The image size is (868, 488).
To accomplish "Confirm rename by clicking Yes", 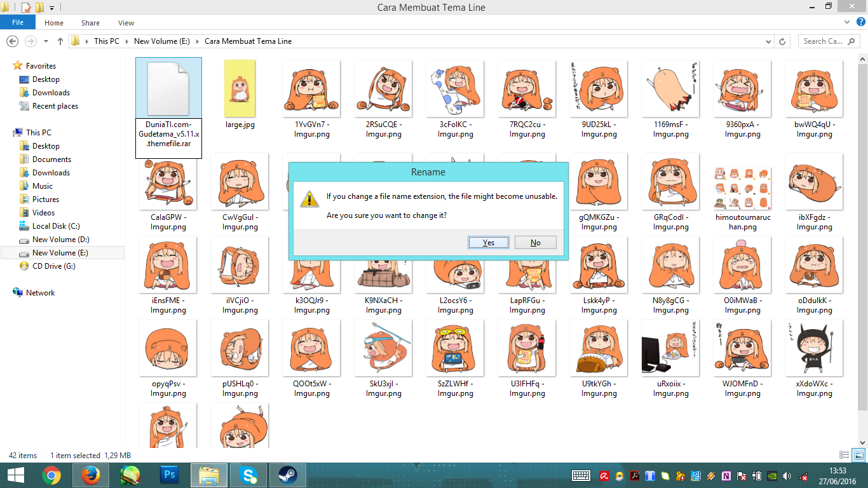I will point(489,242).
